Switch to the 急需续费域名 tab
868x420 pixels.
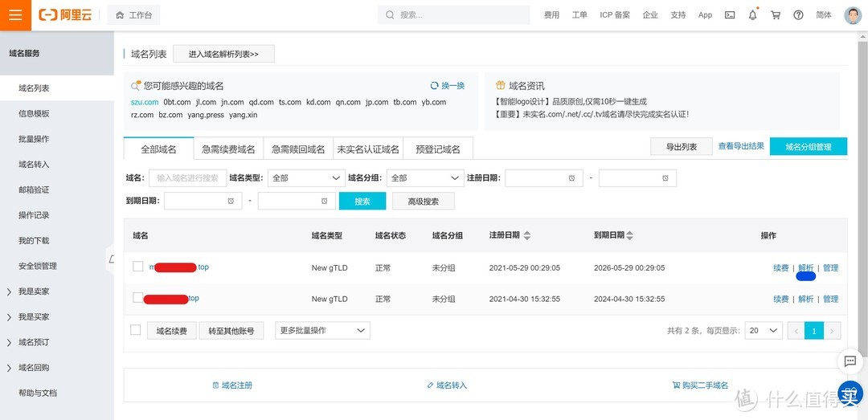tap(228, 149)
